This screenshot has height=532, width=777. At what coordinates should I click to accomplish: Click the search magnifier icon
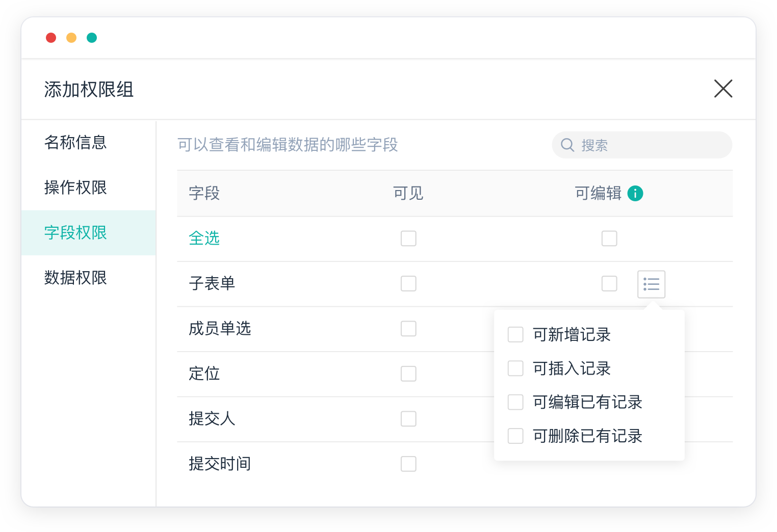pyautogui.click(x=567, y=145)
